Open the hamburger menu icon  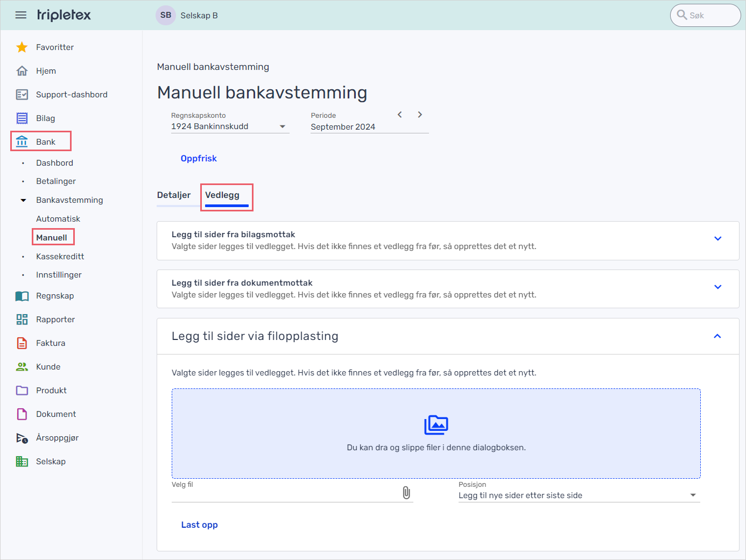(x=20, y=15)
